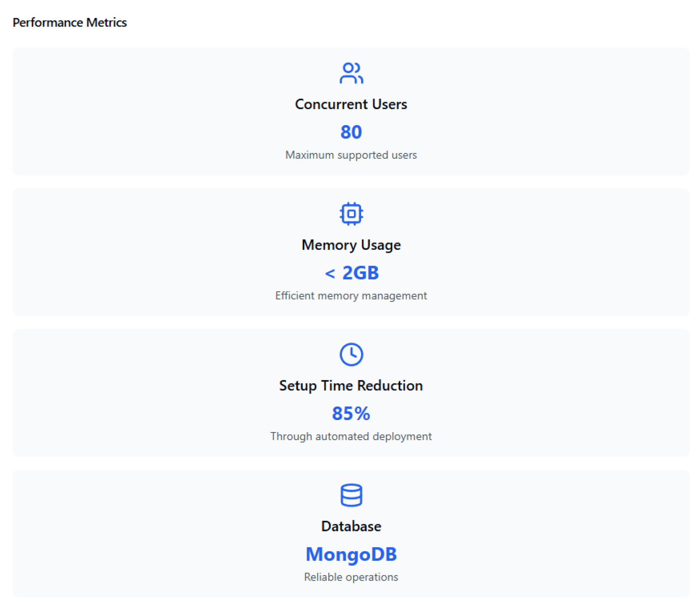This screenshot has width=700, height=605.
Task: Click the 'Reliable operations' caption
Action: (351, 577)
